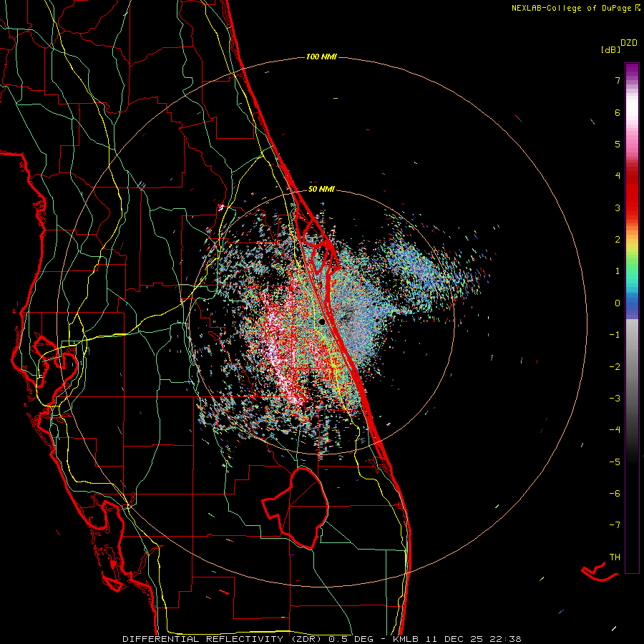Image resolution: width=644 pixels, height=644 pixels.
Task: Click the 5 dB color scale value
Action: pos(618,144)
